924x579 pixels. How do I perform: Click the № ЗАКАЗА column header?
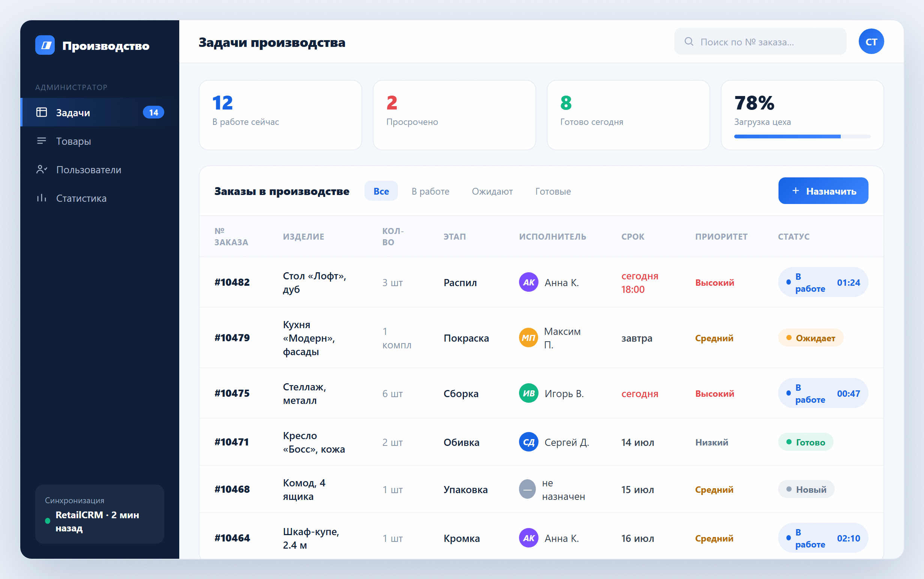(x=231, y=236)
